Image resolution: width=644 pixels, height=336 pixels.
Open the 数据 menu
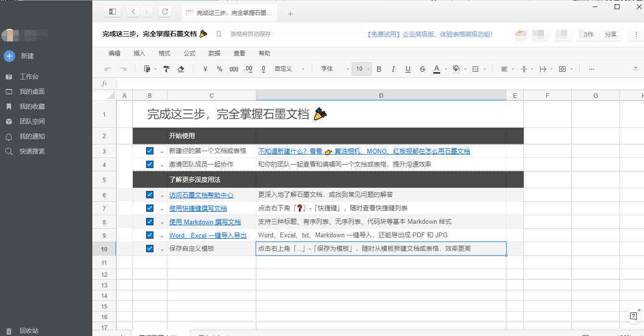coord(215,53)
